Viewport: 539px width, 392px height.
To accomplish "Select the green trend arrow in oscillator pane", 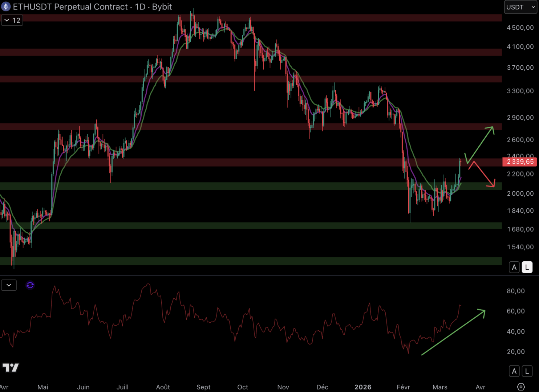I will [x=453, y=332].
